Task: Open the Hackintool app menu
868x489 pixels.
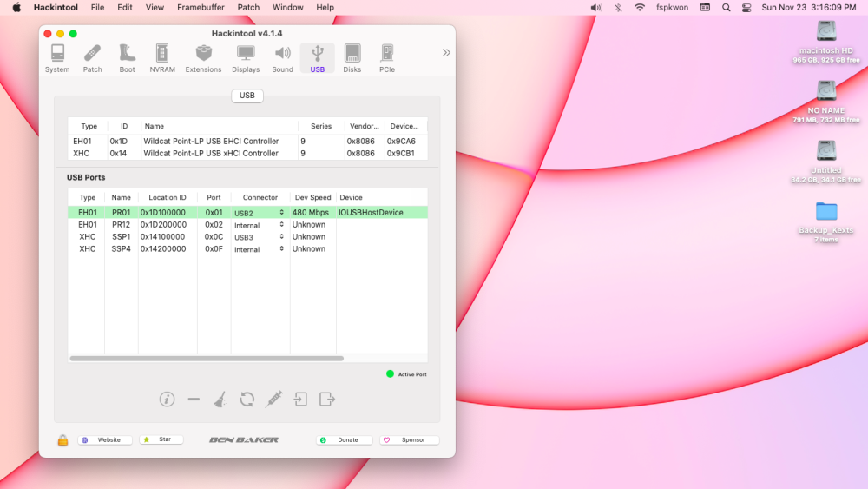Action: (x=56, y=7)
